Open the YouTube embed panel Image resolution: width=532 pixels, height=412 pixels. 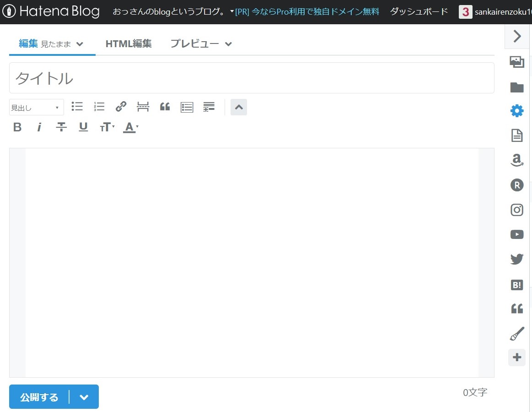click(x=517, y=234)
